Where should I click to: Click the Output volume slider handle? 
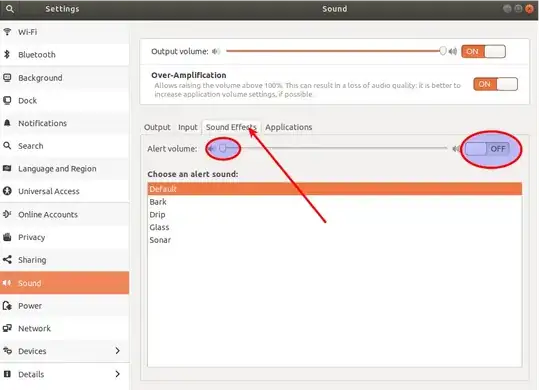pos(443,51)
